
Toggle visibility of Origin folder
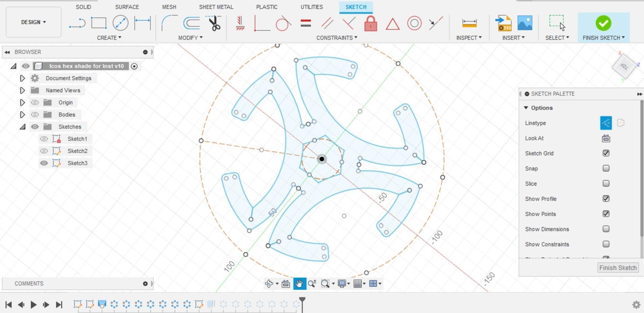click(35, 102)
